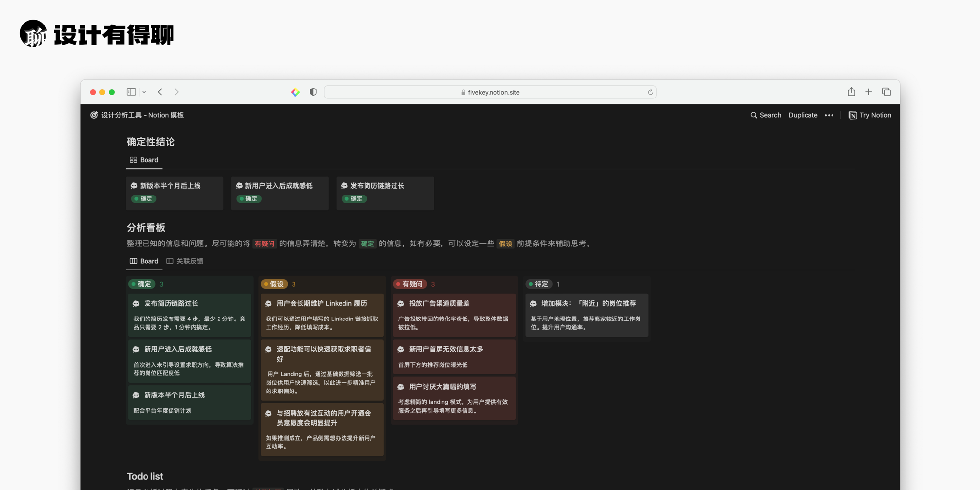Switch to the 关联反馈 tab
980x490 pixels.
(185, 261)
